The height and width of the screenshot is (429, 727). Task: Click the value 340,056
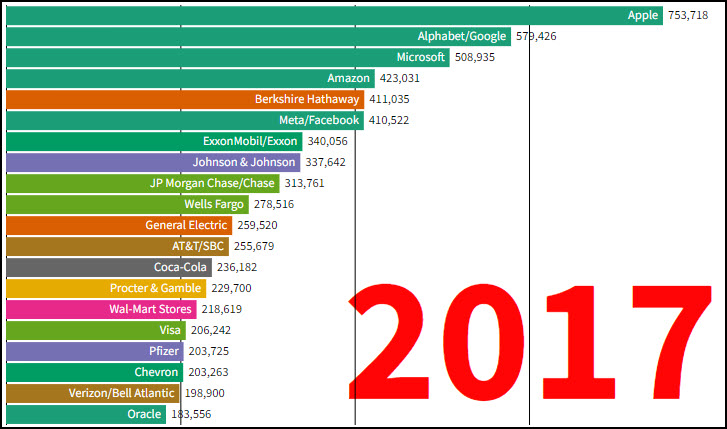tap(327, 141)
